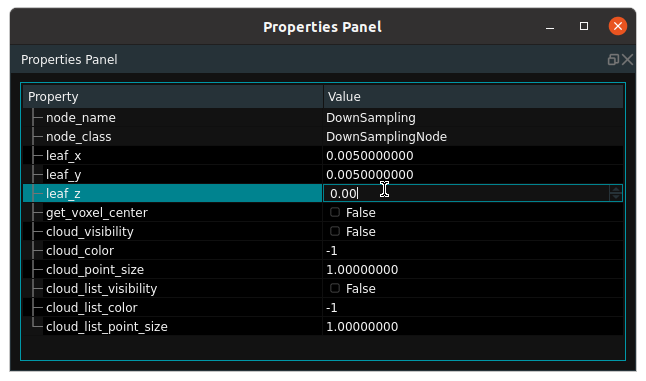
Task: Sort by the Value column header
Action: point(473,97)
